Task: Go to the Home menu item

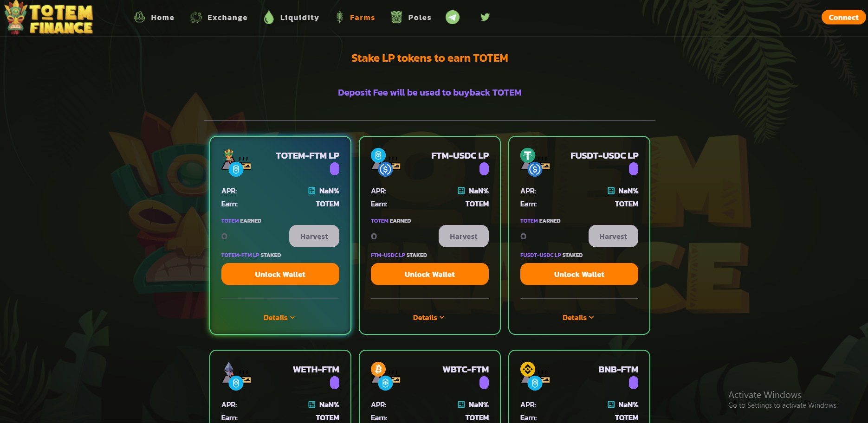Action: (154, 17)
